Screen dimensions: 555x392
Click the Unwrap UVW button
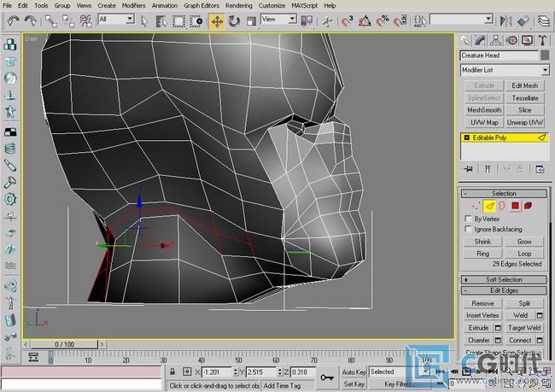[524, 122]
